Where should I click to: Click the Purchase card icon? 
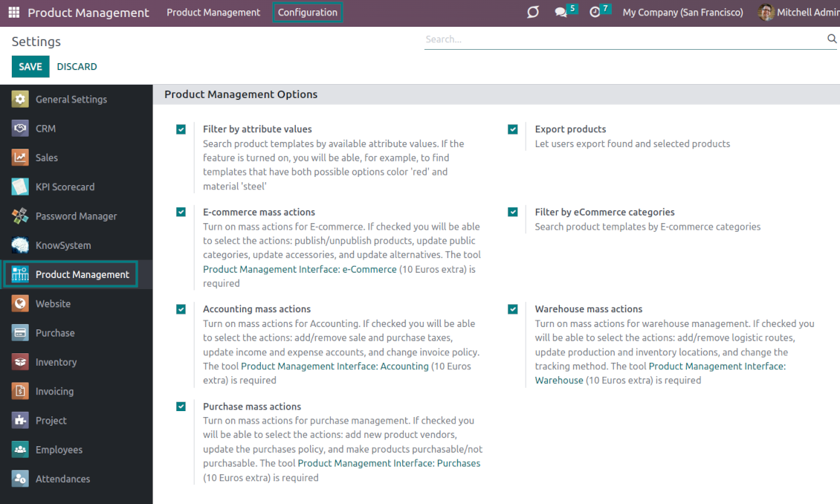click(20, 332)
